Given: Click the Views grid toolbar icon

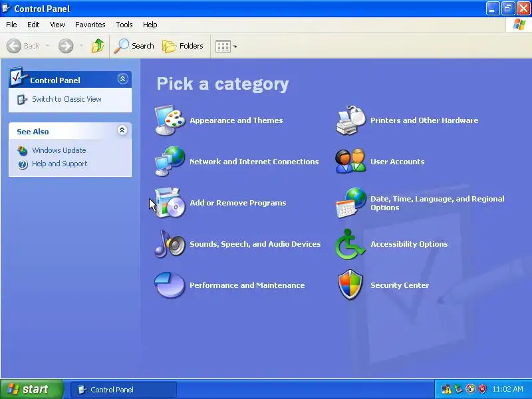Looking at the screenshot, I should [223, 46].
